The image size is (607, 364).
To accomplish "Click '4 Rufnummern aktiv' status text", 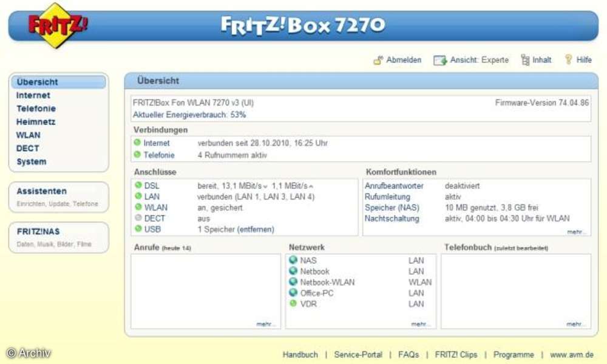I will tap(232, 155).
